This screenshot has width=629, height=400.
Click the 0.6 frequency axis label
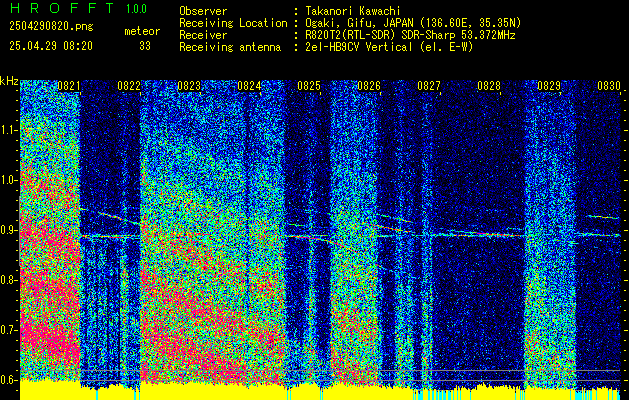click(x=8, y=380)
